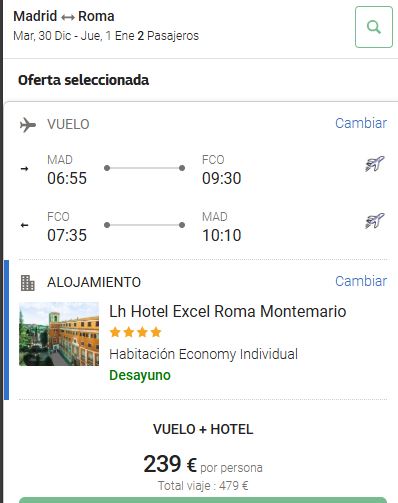Click the 10:10 MAD arrival time
The image size is (398, 503).
point(222,235)
